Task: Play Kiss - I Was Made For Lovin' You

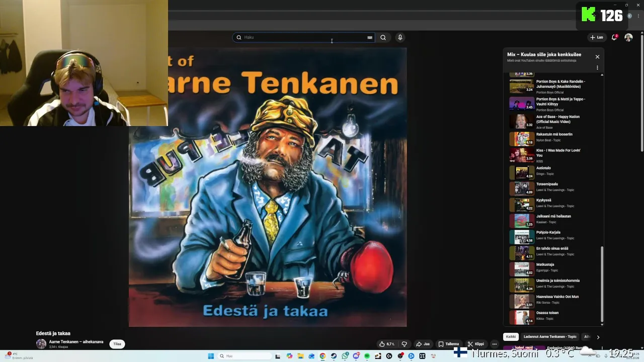Action: [x=555, y=155]
